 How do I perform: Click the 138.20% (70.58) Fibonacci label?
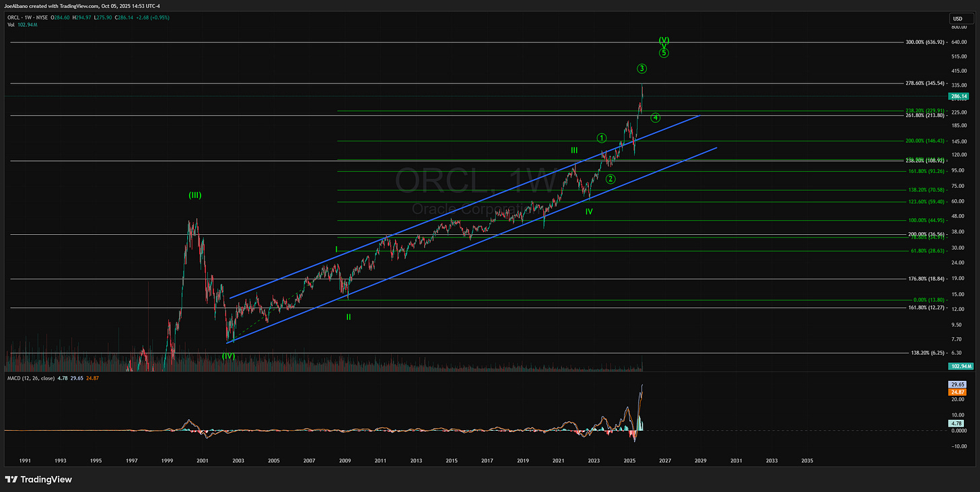click(x=927, y=190)
